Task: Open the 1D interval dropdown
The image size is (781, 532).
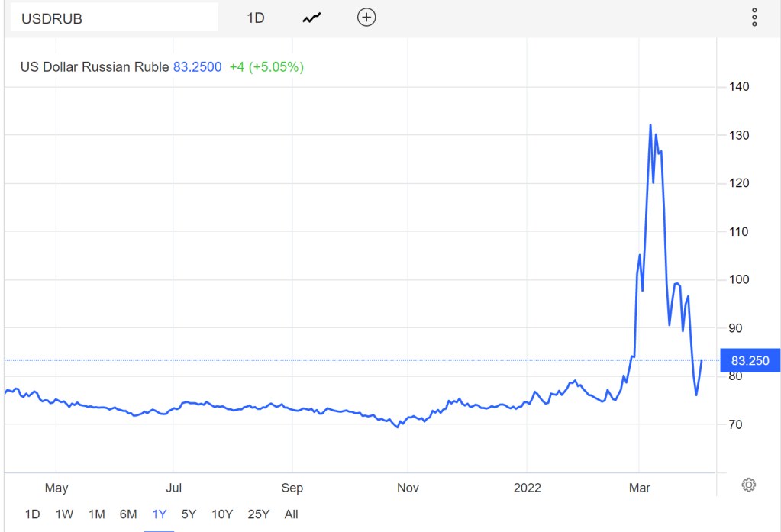Action: [256, 18]
